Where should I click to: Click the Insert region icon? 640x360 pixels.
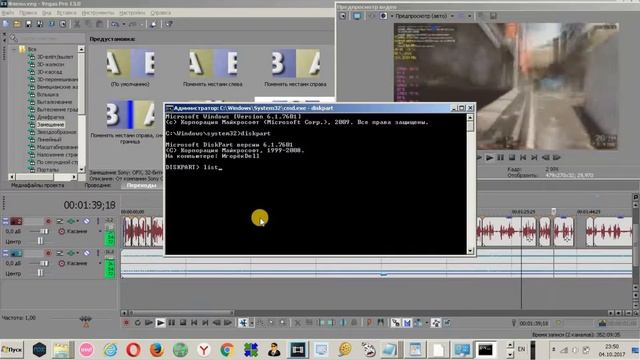(380, 323)
